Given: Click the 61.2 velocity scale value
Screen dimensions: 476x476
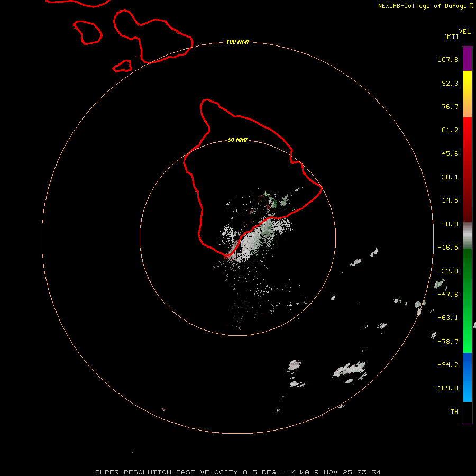Looking at the screenshot, I should pos(450,130).
